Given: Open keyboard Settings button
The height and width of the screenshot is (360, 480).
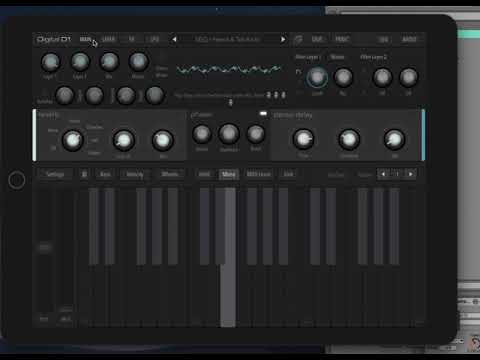Looking at the screenshot, I should (55, 174).
